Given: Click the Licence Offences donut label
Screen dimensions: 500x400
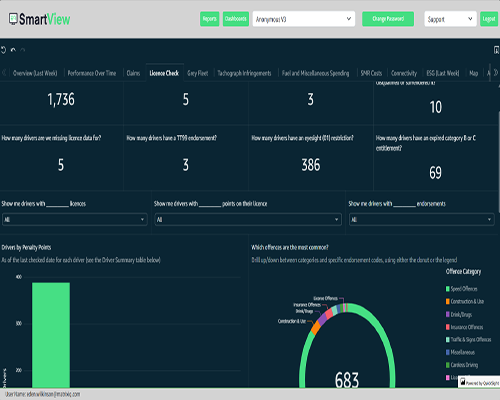Looking at the screenshot, I should [x=325, y=298].
